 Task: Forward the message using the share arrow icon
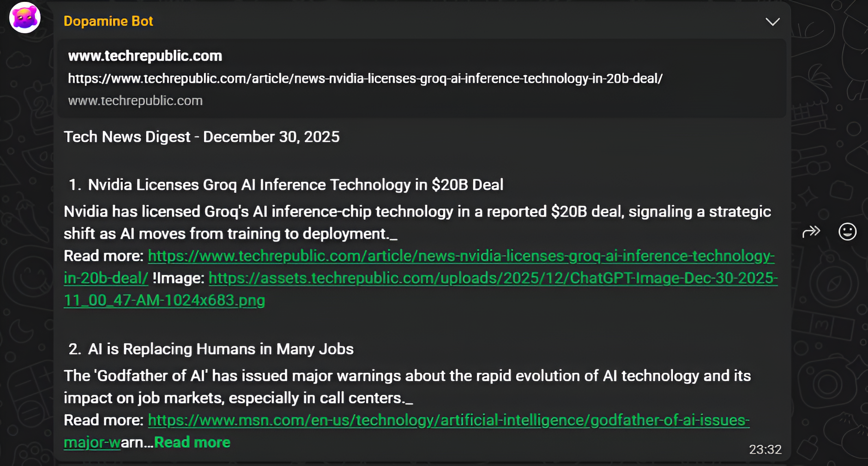point(812,232)
